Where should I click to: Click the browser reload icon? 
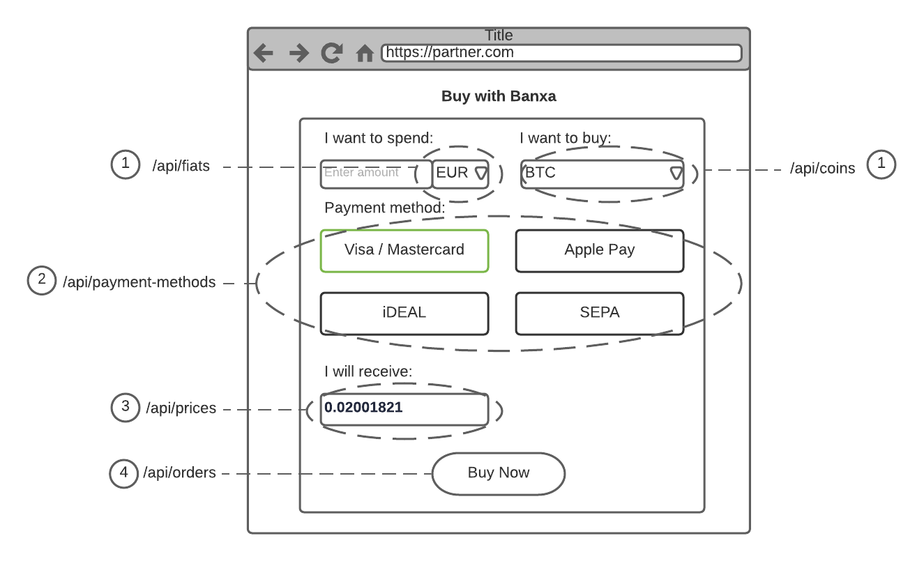[332, 53]
